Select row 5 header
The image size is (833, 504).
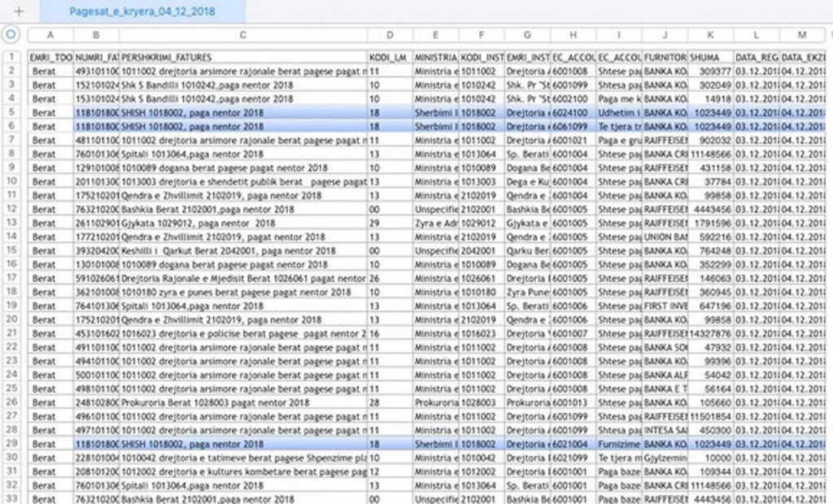click(x=11, y=112)
